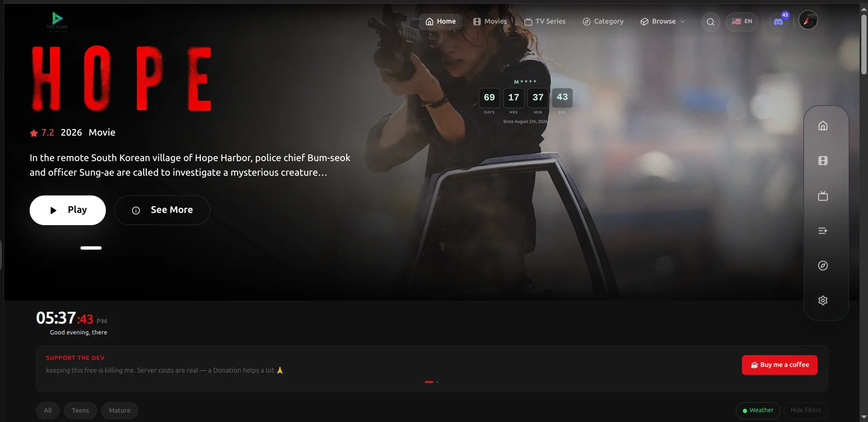The image size is (868, 422).
Task: Click the "Since August 5th, 2026" caption
Action: pos(526,122)
